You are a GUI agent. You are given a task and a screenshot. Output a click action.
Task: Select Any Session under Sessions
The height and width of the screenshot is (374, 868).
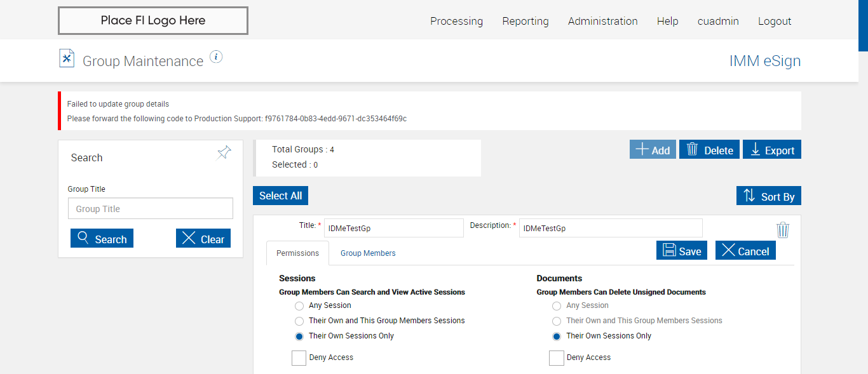pos(299,305)
